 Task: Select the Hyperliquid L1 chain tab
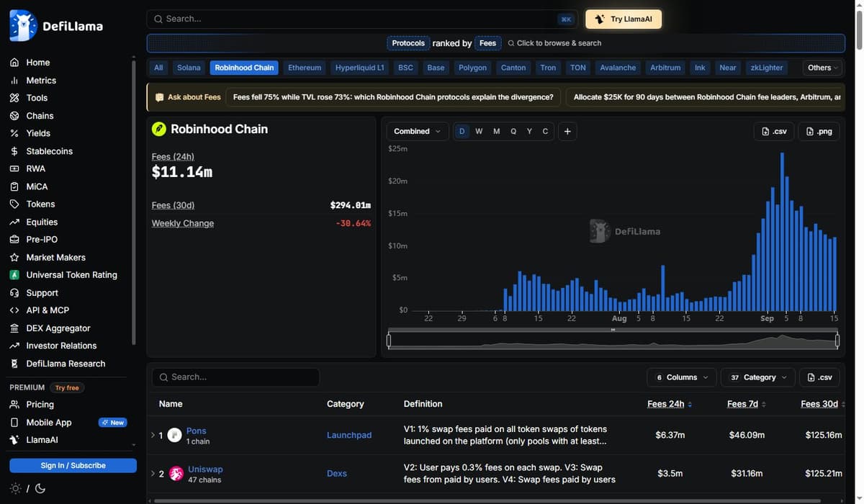point(360,68)
